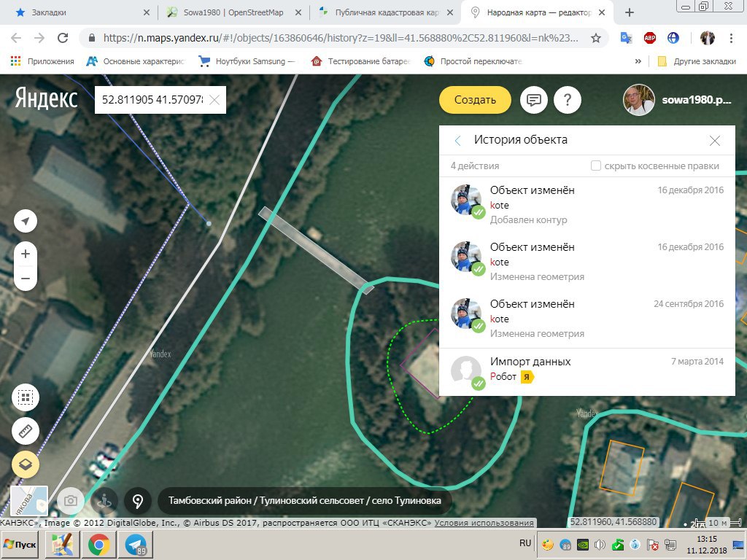Open the feedback messages icon

(533, 100)
